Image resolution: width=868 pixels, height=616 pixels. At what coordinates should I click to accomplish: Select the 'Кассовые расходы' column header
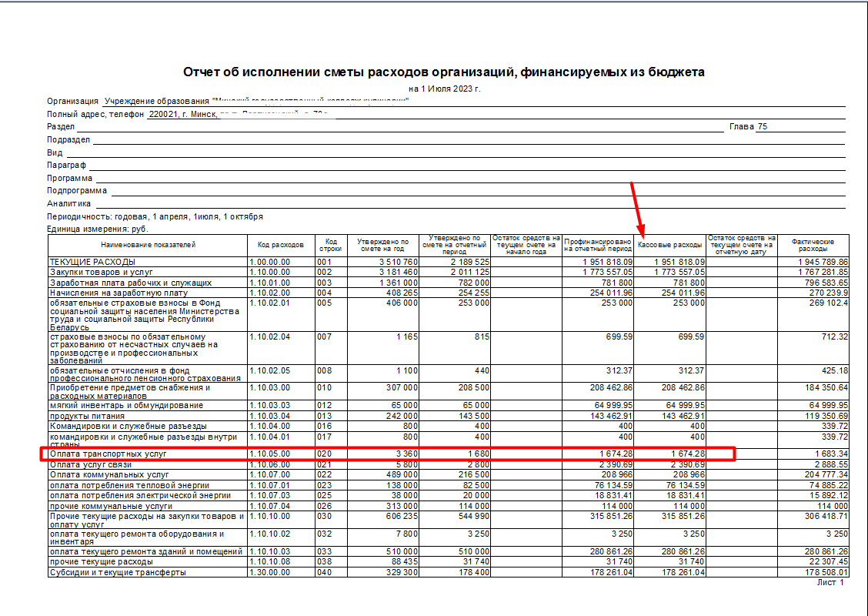click(670, 245)
